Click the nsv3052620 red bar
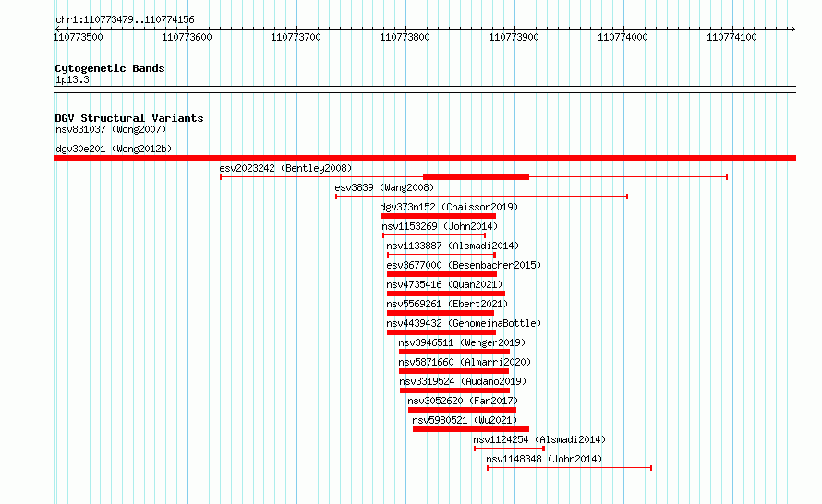This screenshot has height=504, width=822. pyautogui.click(x=463, y=410)
